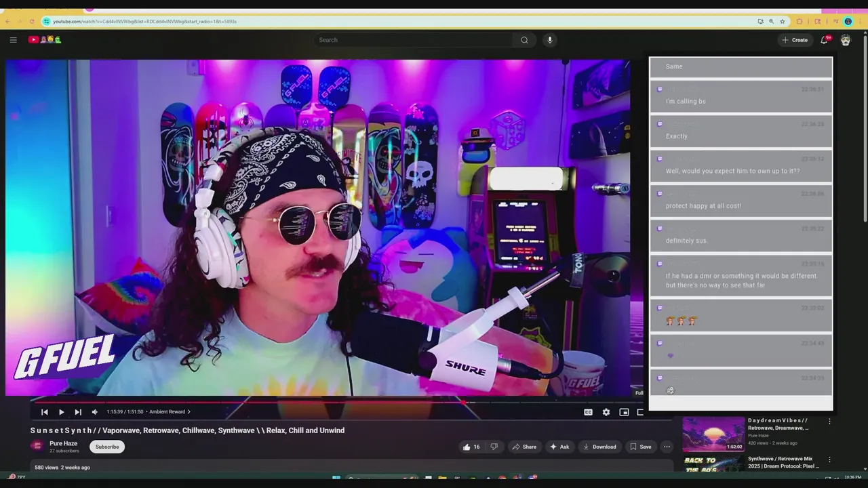
Task: Click the search magnifier button
Action: pos(524,40)
